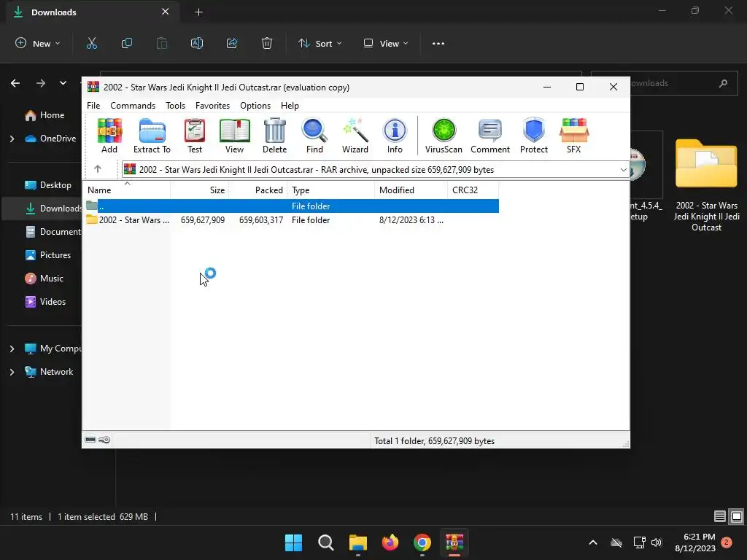Open Home in Explorer sidebar
Screen dimensions: 747x560
pos(44,115)
